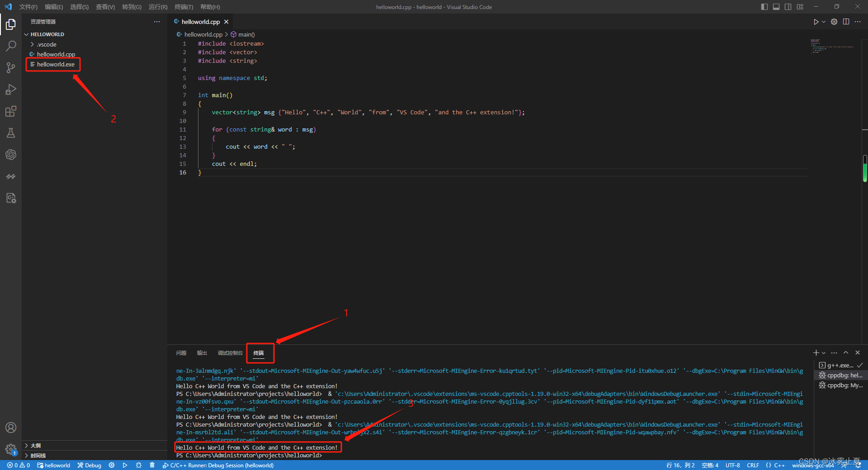The image size is (868, 470).
Task: Open the 编辑(E) menu
Action: click(54, 7)
